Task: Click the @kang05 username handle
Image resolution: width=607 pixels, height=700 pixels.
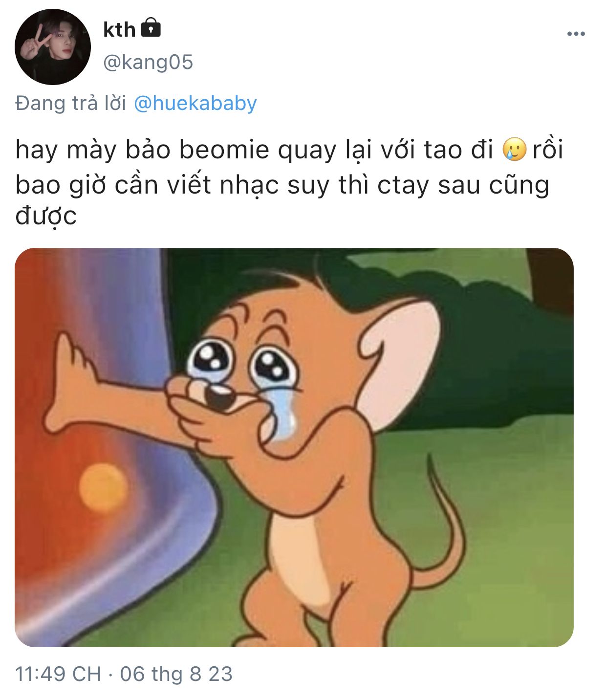Action: tap(148, 63)
